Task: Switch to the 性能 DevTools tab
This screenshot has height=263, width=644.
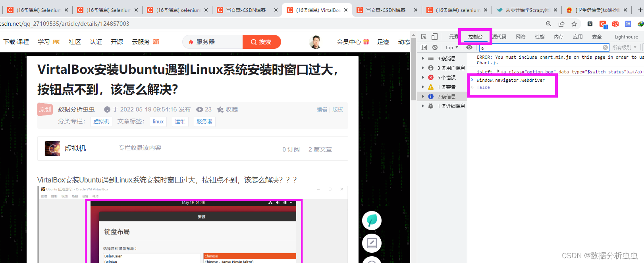Action: pyautogui.click(x=540, y=37)
